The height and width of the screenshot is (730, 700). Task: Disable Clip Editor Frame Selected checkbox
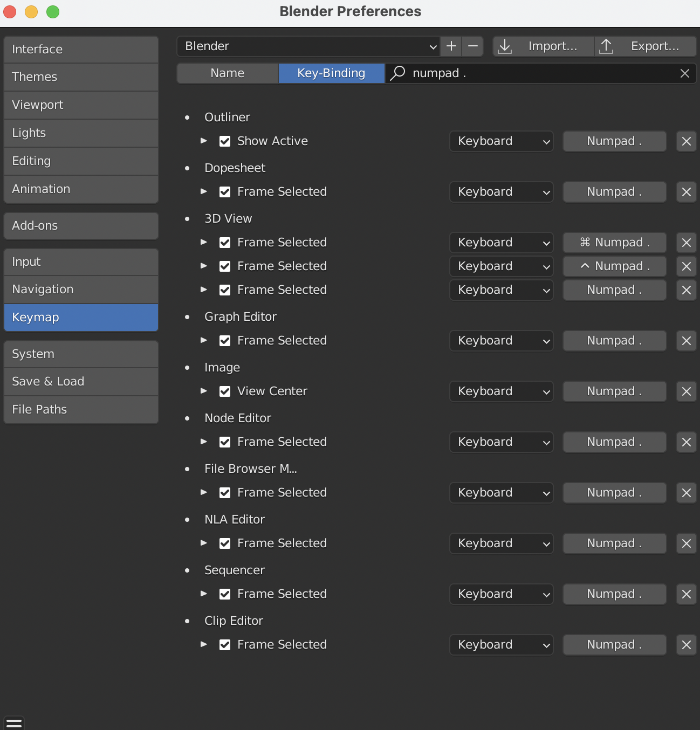pos(225,645)
